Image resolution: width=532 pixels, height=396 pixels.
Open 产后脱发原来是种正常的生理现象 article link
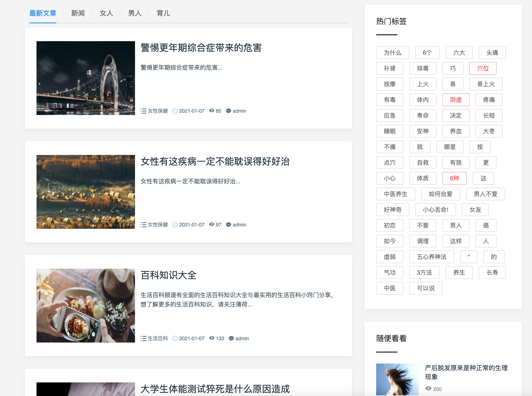point(466,372)
